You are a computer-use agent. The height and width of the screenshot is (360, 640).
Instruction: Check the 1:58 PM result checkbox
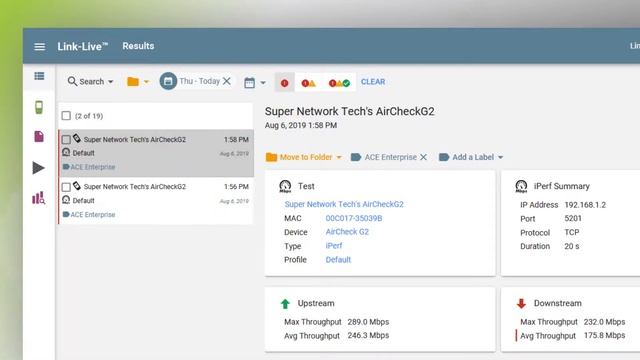(66, 140)
